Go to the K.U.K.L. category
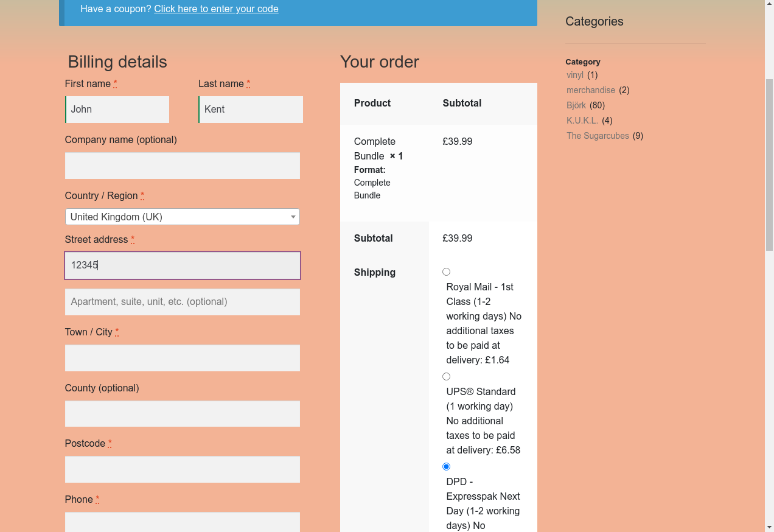 tap(582, 121)
